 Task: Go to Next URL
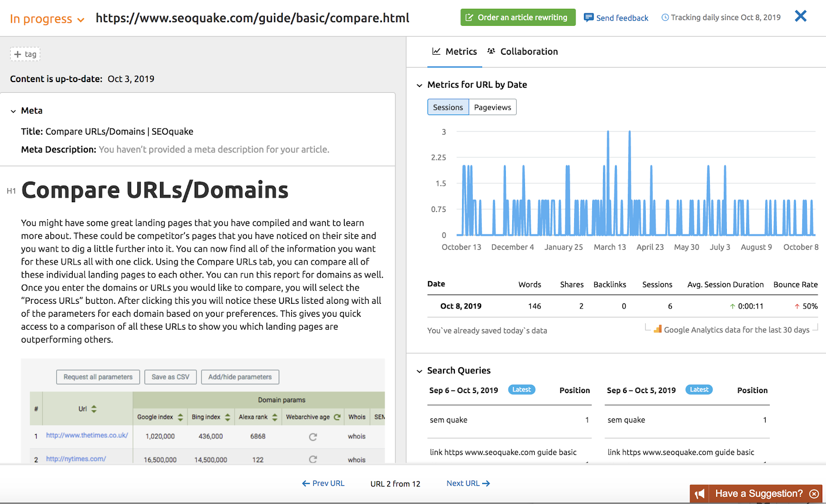click(x=468, y=483)
